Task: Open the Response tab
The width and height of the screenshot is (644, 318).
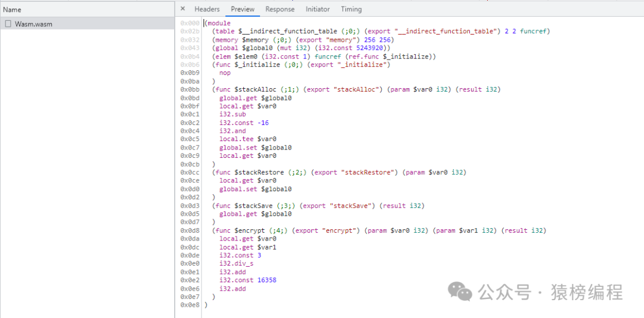Action: [x=280, y=9]
